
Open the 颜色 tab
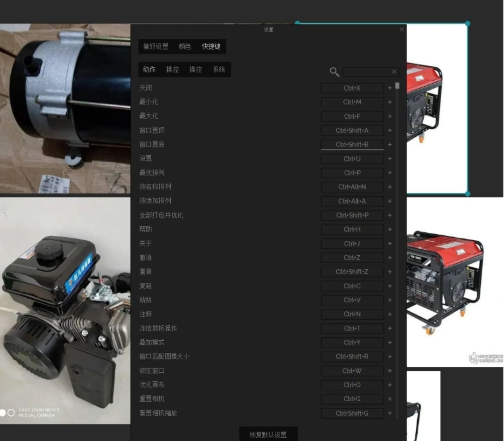[x=185, y=46]
